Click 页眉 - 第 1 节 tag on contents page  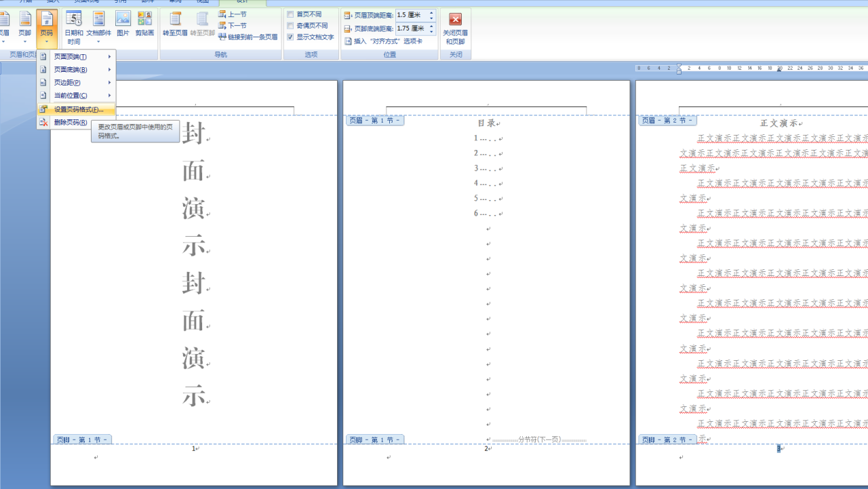coord(375,121)
